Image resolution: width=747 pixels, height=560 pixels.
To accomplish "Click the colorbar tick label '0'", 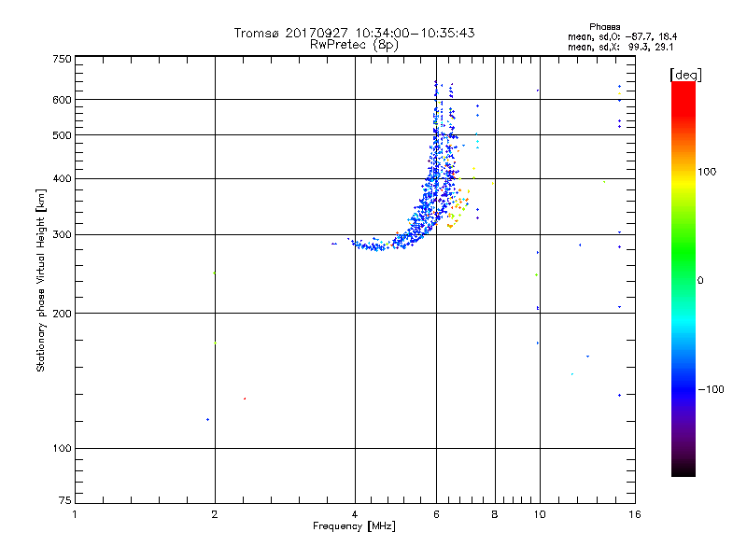I will 700,281.
